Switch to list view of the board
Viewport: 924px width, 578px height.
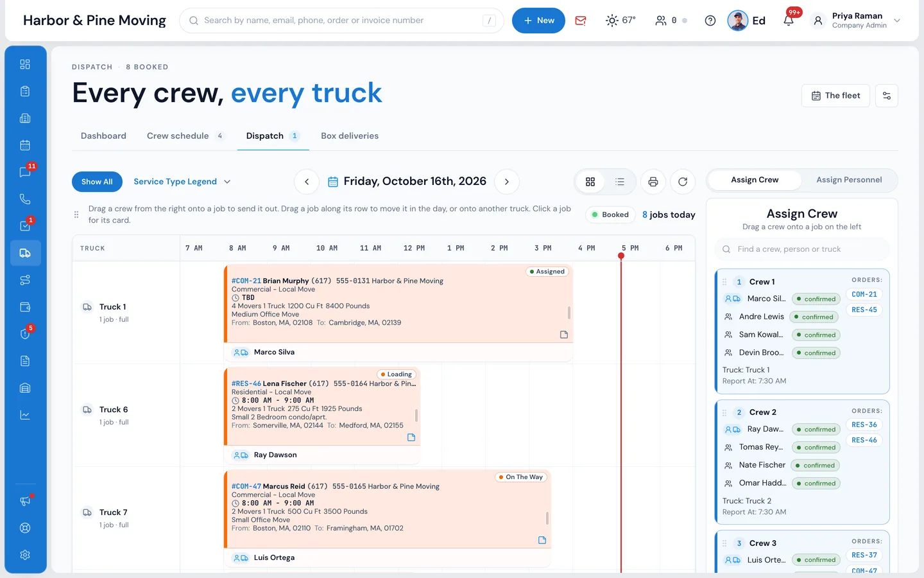tap(620, 182)
